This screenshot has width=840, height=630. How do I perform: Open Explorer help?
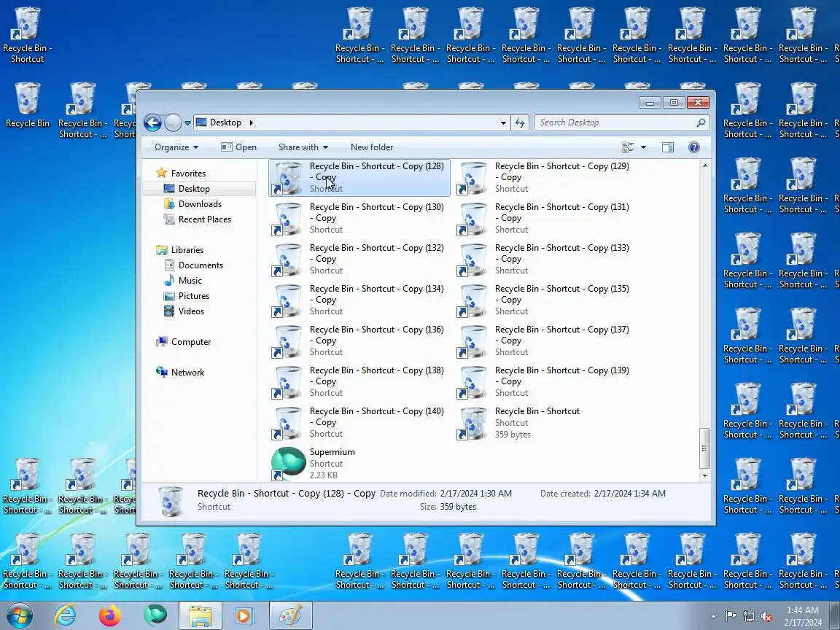tap(693, 147)
